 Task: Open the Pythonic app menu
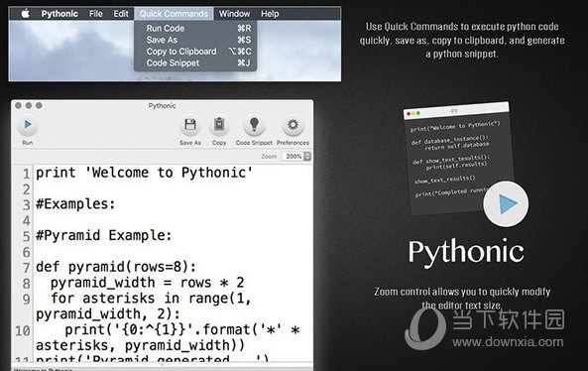pos(59,14)
